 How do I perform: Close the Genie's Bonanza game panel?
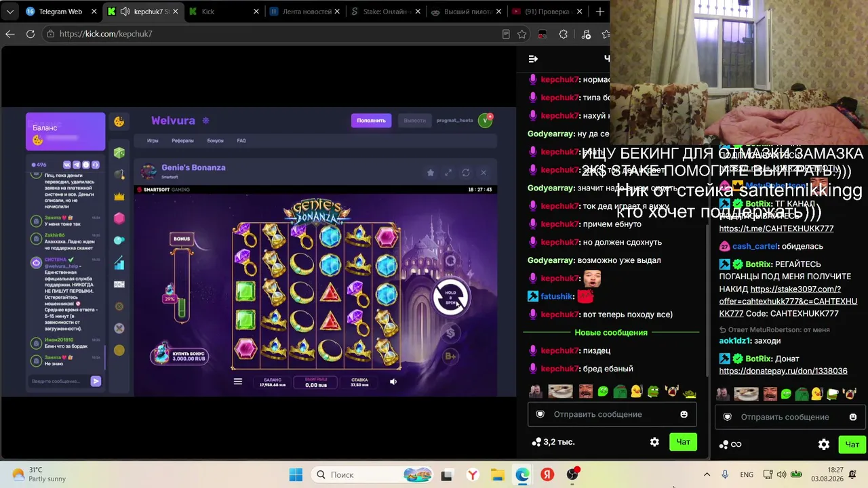coord(484,173)
